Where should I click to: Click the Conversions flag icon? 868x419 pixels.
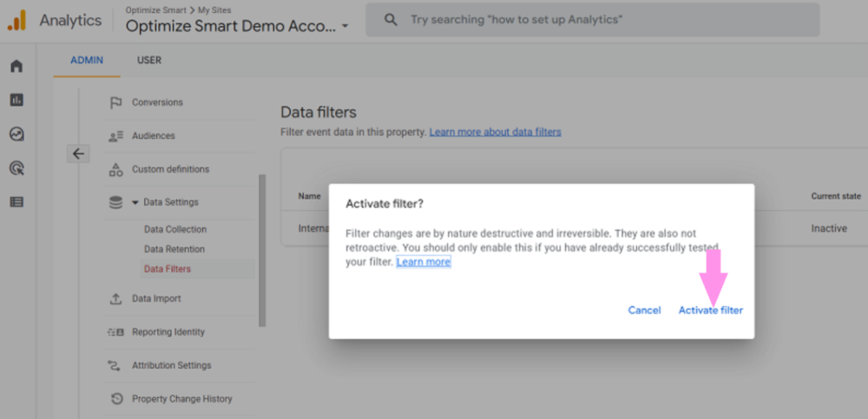pos(115,102)
